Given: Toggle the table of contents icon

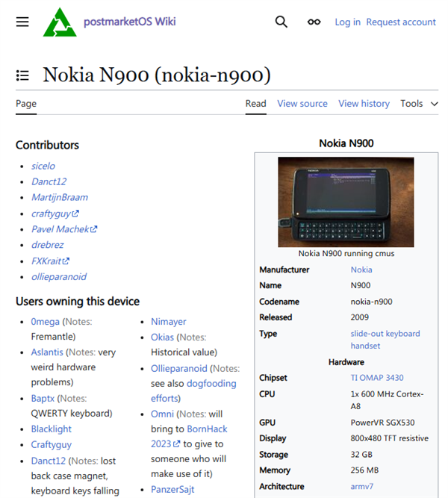Looking at the screenshot, I should point(22,75).
